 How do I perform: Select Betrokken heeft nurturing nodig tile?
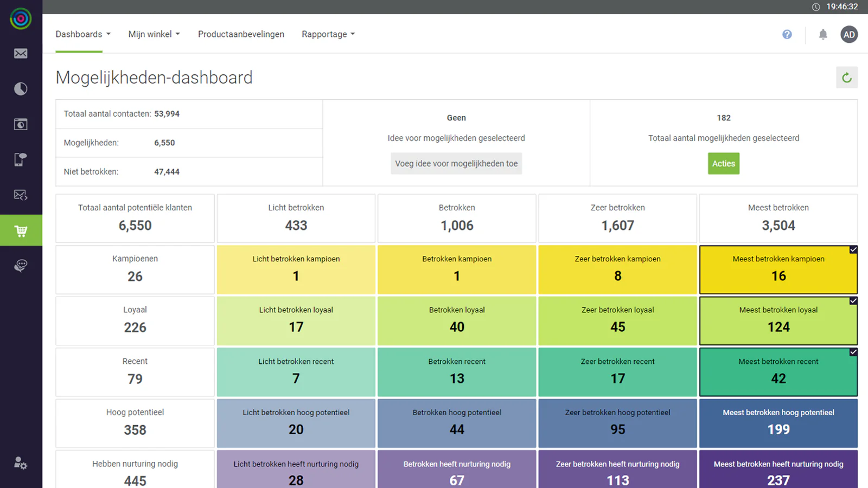(x=457, y=470)
